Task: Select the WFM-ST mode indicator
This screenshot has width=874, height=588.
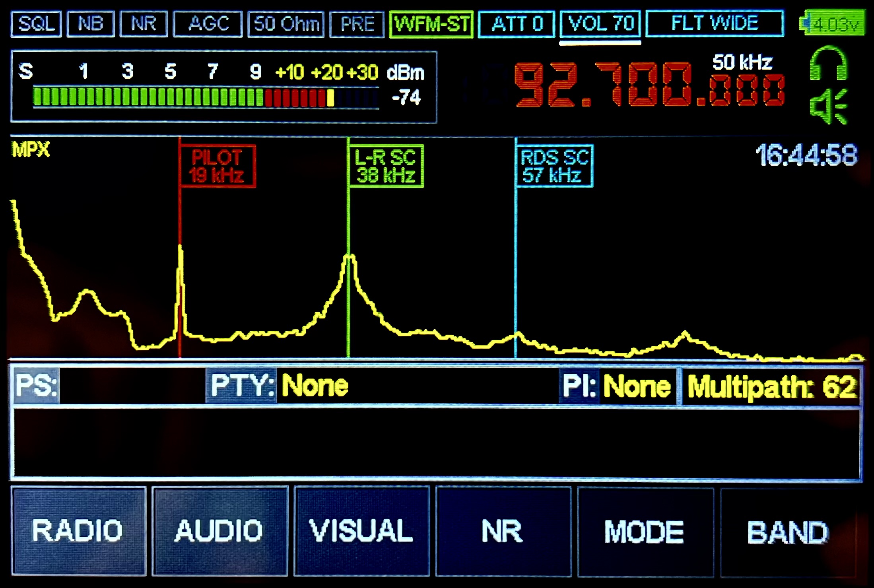Action: [431, 24]
